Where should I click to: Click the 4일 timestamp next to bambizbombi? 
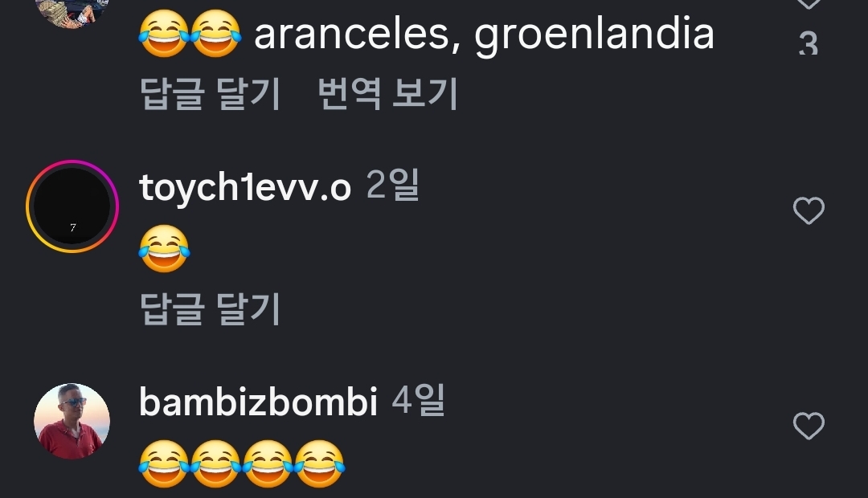(418, 400)
